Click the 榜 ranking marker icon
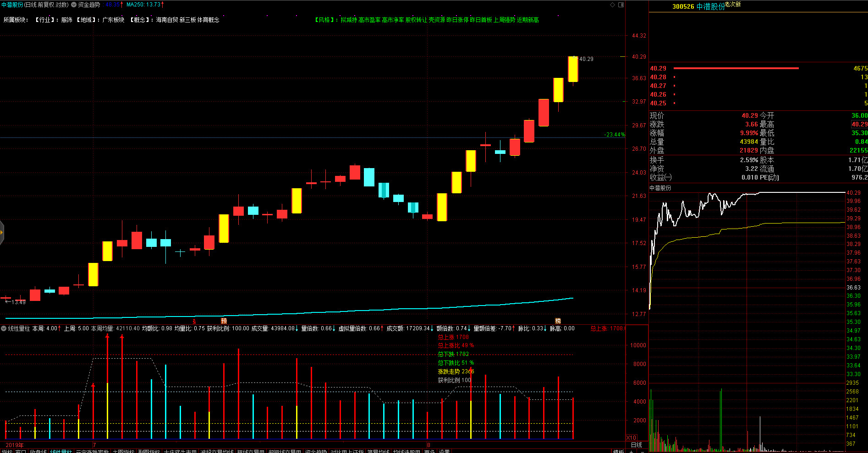Screen dimensions: 868x453 click(558, 321)
